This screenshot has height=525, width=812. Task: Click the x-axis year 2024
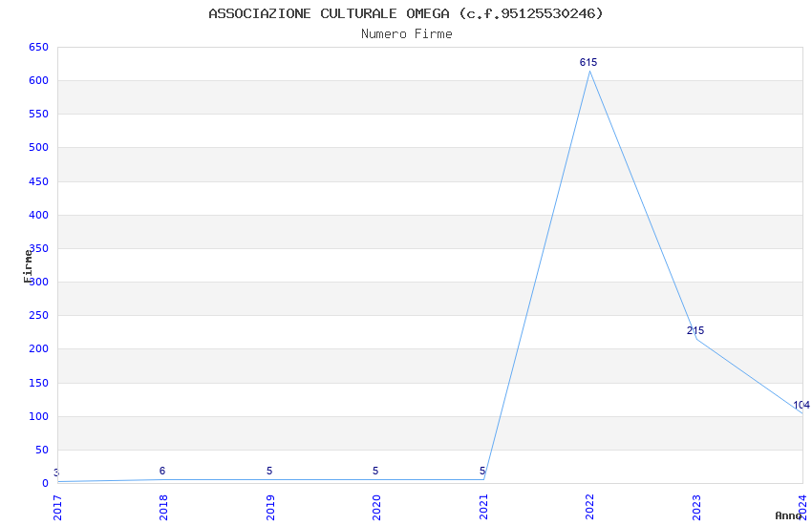802,508
